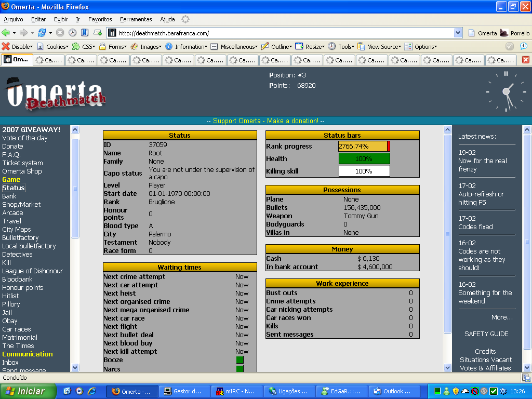This screenshot has width=532, height=399.
Task: Click the green messenger person tray icon
Action: coord(446,391)
